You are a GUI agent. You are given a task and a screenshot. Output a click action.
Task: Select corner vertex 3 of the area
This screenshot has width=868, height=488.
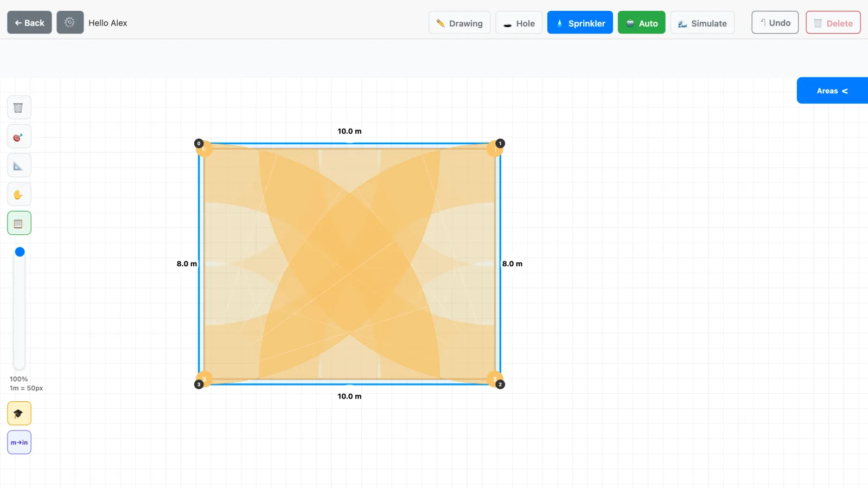[x=199, y=384]
